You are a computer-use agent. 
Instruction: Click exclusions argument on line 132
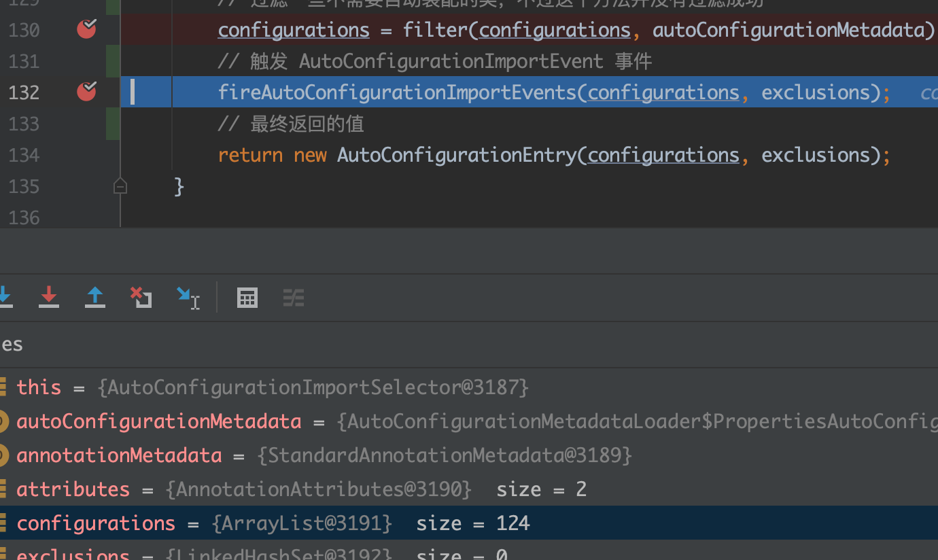[x=816, y=92]
